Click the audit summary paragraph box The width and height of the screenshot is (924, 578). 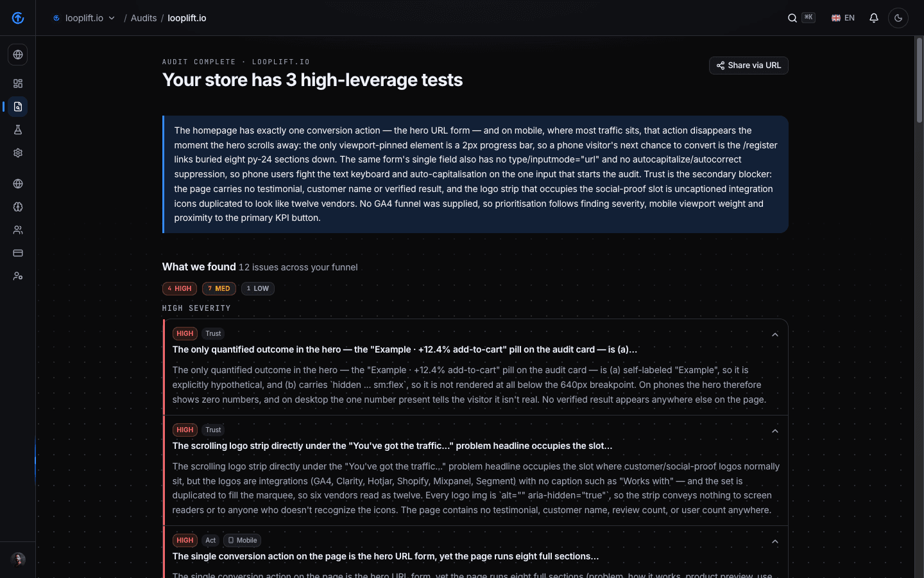(475, 174)
